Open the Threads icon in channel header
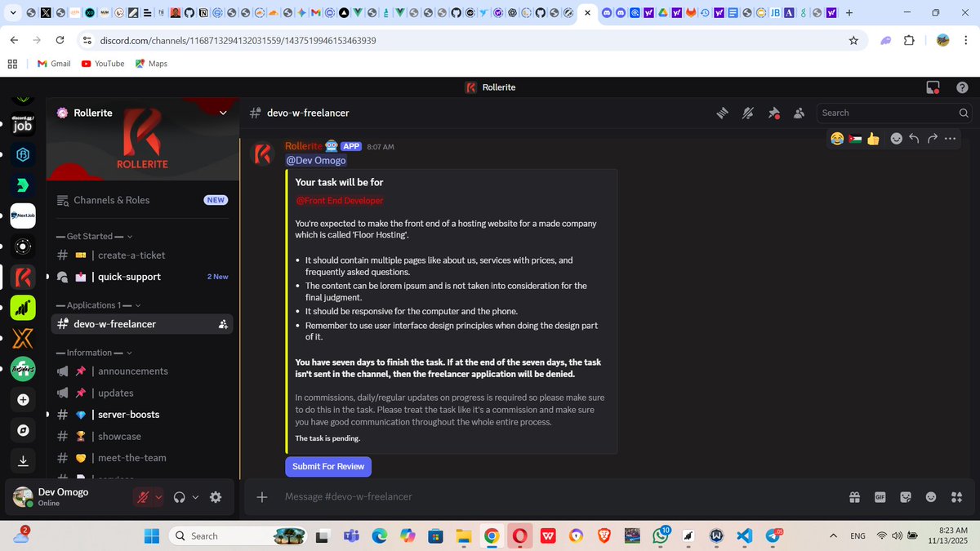The width and height of the screenshot is (980, 551). pyautogui.click(x=722, y=113)
